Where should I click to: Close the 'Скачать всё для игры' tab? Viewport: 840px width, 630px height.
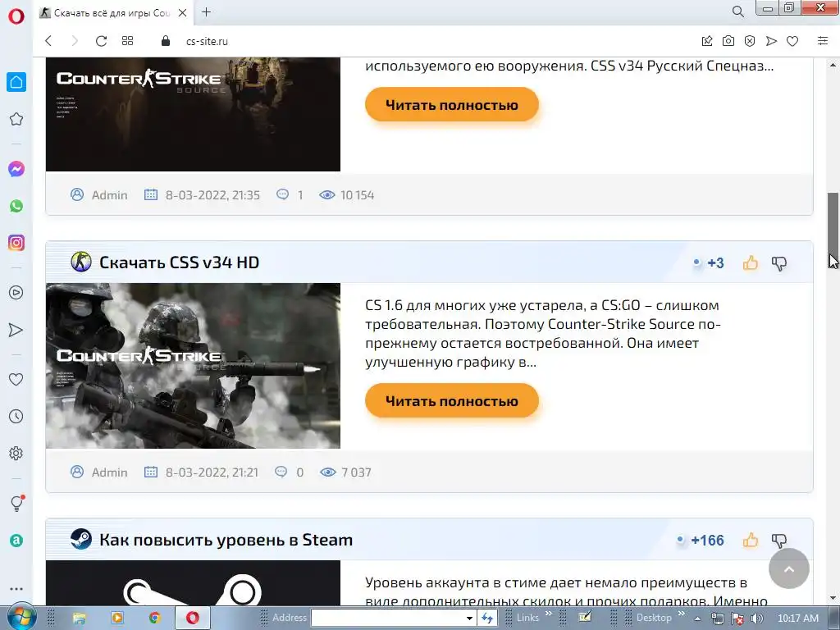[183, 12]
